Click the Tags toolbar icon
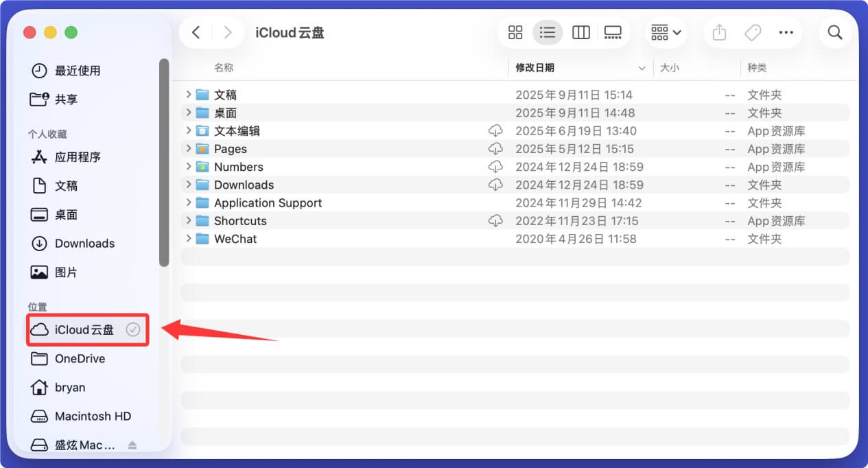This screenshot has width=868, height=468. [x=753, y=32]
